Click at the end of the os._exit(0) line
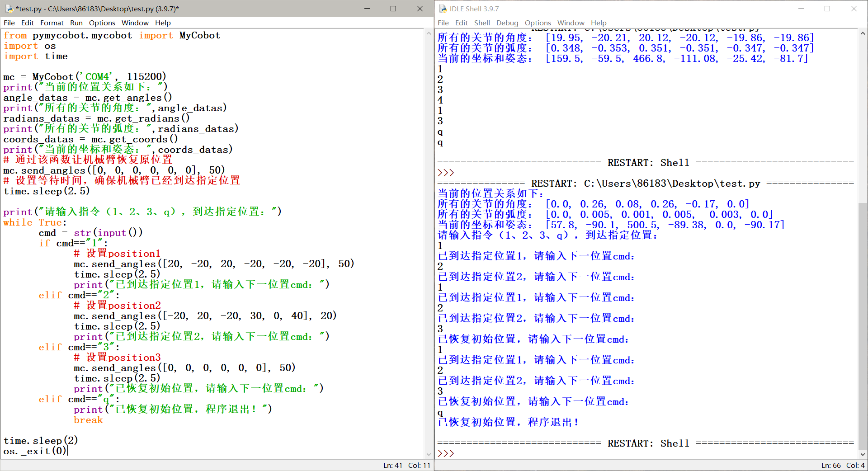The width and height of the screenshot is (868, 471). (69, 451)
